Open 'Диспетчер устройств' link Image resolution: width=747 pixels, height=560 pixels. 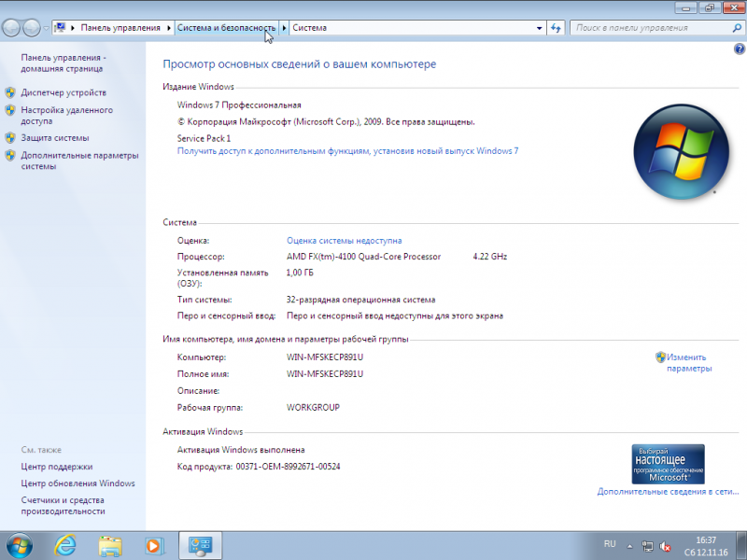click(x=63, y=92)
